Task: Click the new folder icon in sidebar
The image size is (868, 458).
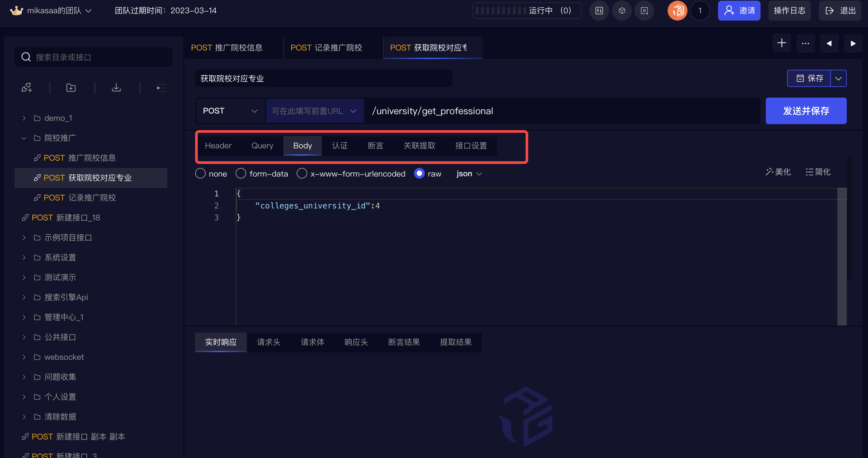Action: (x=71, y=88)
